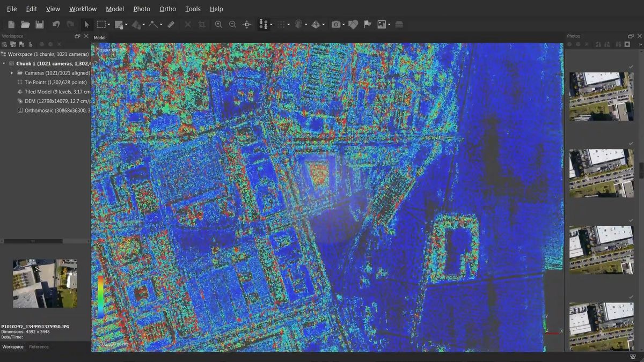Toggle the Show Cameras icon
Image resolution: width=644 pixels, height=362 pixels.
pos(335,24)
